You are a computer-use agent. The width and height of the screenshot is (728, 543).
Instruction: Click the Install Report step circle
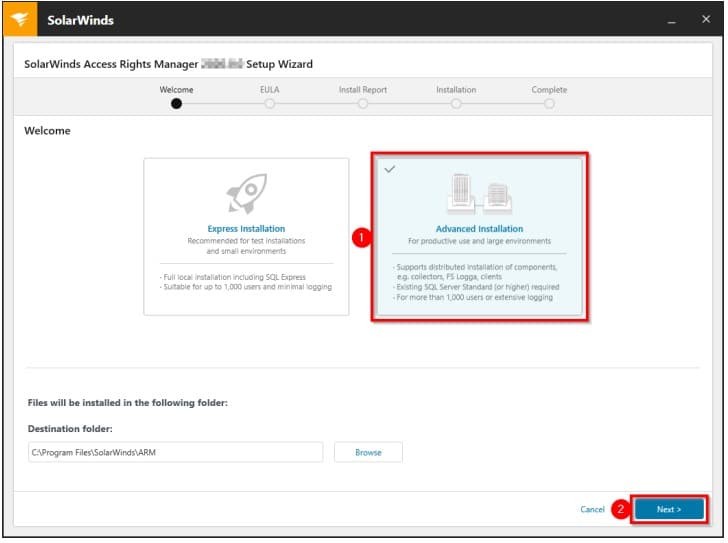363,103
